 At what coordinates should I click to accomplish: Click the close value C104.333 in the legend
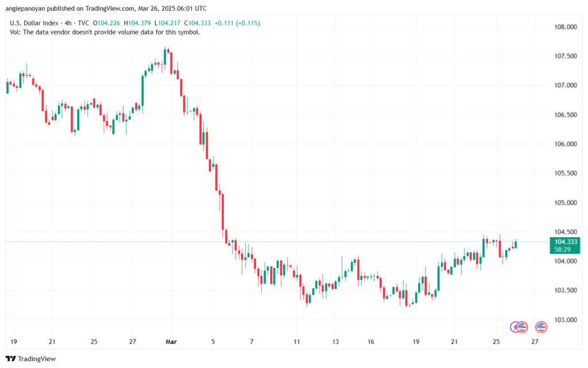198,23
